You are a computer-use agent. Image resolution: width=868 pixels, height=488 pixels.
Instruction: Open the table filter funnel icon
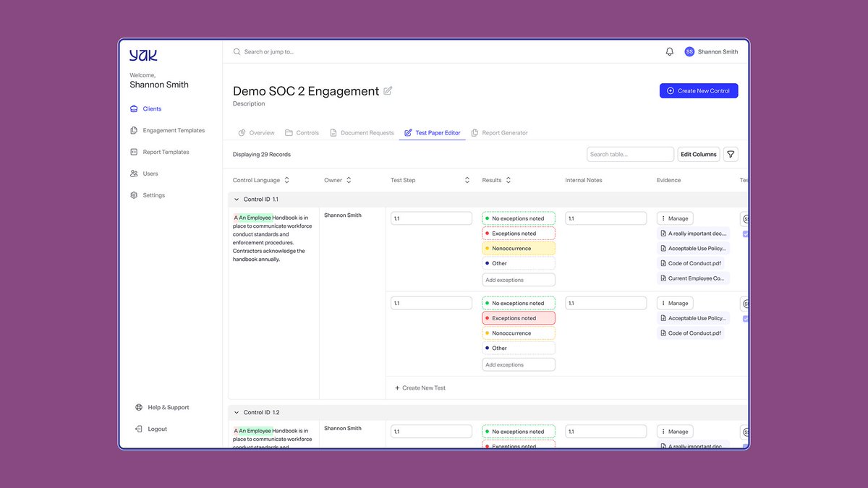[731, 154]
